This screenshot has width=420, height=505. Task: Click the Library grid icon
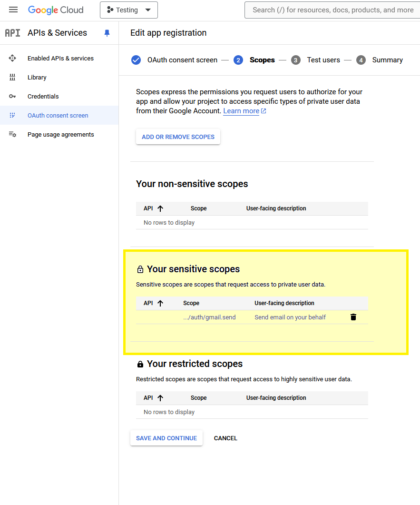pos(12,77)
